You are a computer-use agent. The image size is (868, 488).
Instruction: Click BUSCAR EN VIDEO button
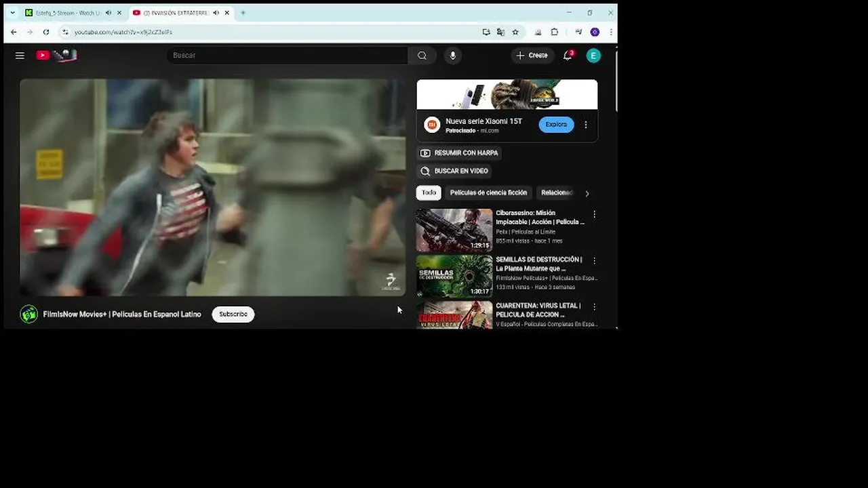tap(454, 171)
